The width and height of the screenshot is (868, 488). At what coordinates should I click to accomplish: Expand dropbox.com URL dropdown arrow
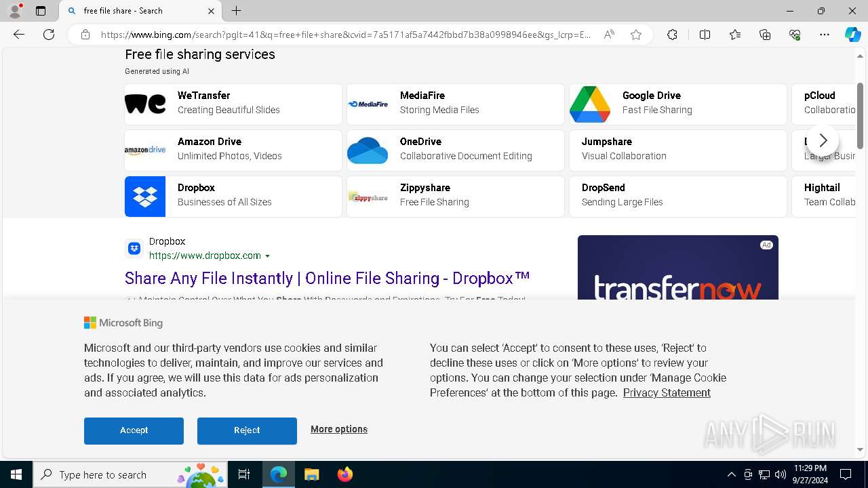[x=267, y=256]
